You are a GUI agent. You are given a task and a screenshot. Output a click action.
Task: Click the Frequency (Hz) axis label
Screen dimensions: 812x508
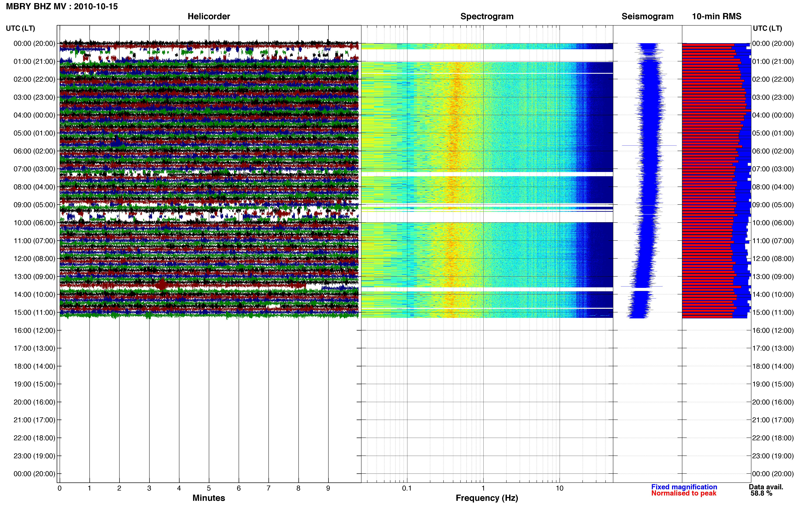pos(487,498)
